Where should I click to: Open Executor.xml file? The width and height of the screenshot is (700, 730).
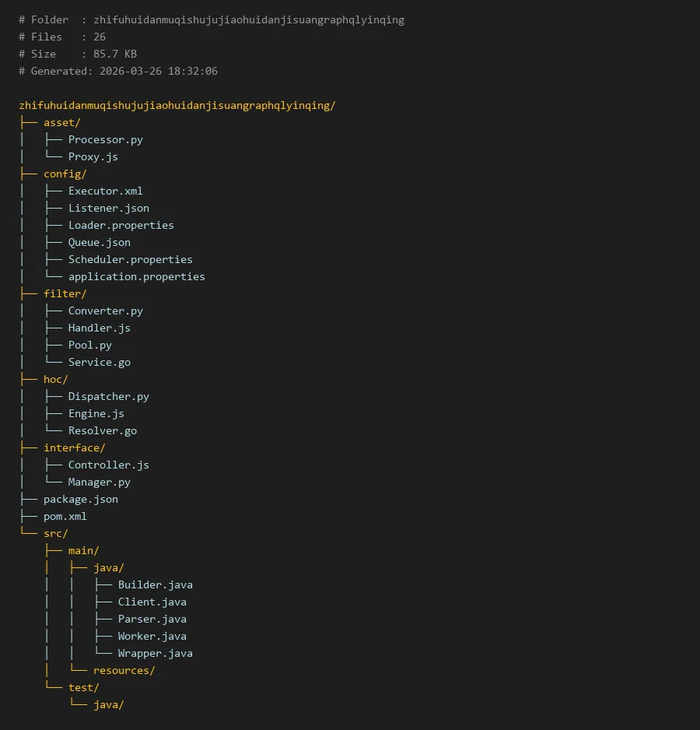[105, 191]
